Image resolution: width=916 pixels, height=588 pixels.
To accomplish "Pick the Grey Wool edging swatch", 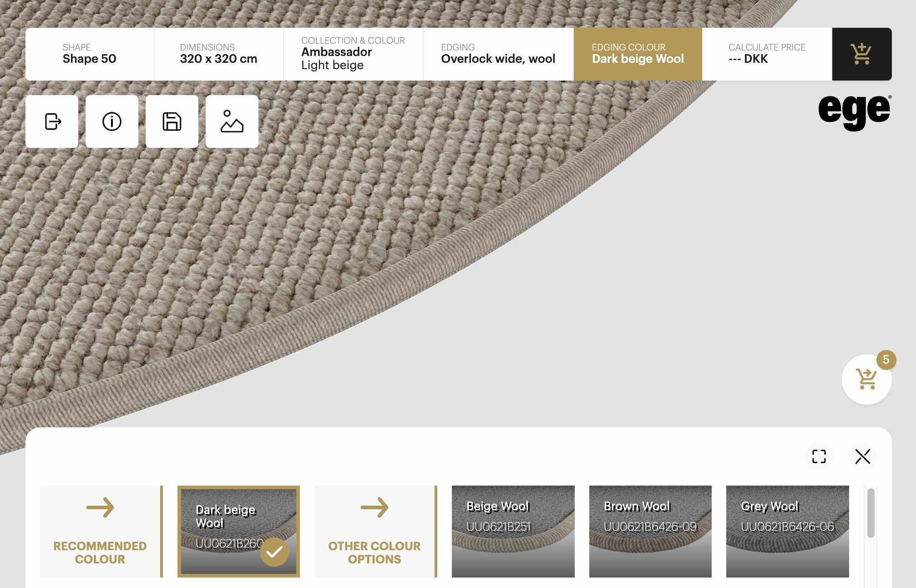I will pyautogui.click(x=788, y=531).
